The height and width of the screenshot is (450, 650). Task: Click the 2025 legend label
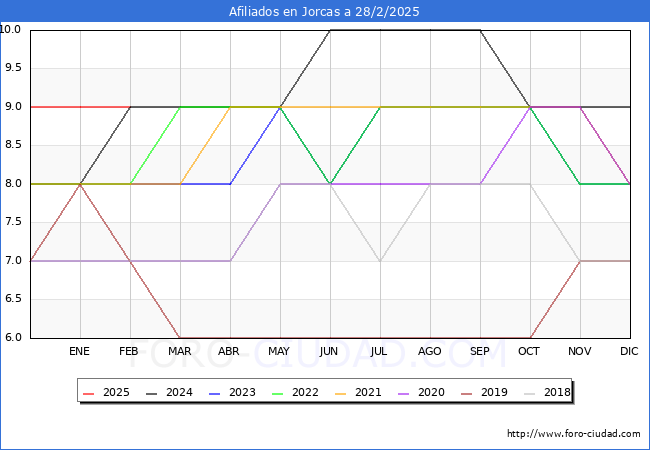click(116, 392)
